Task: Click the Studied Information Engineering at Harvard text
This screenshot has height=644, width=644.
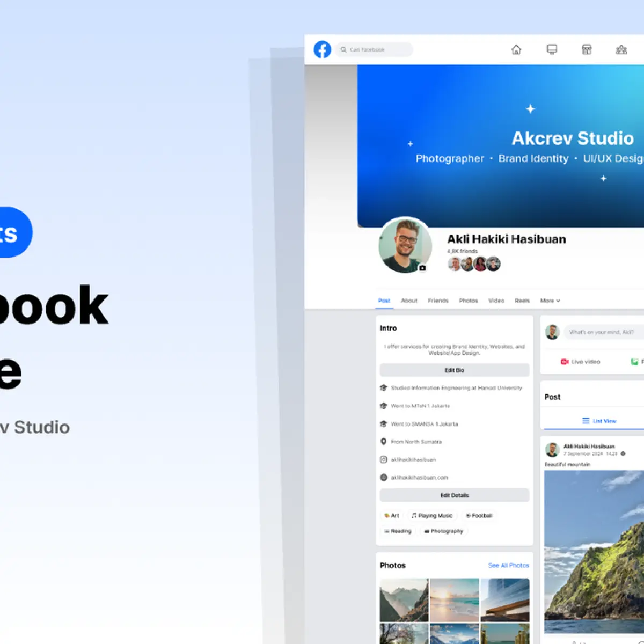Action: [456, 388]
